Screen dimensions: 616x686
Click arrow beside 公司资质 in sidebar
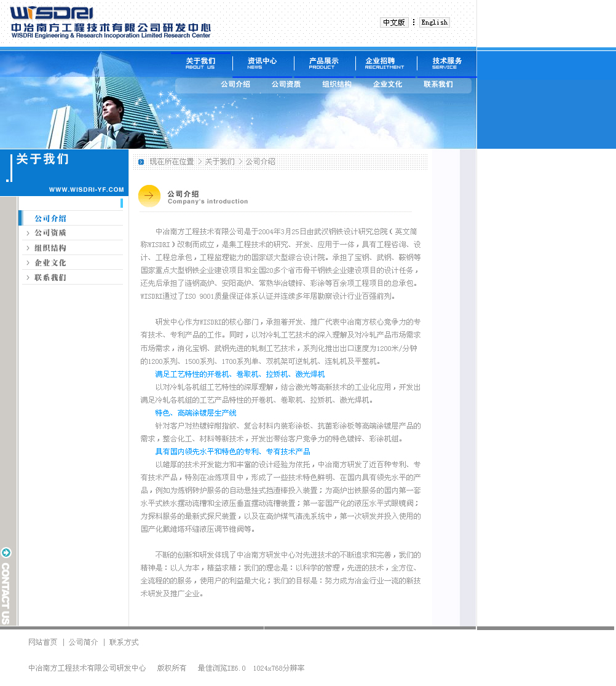(x=28, y=233)
